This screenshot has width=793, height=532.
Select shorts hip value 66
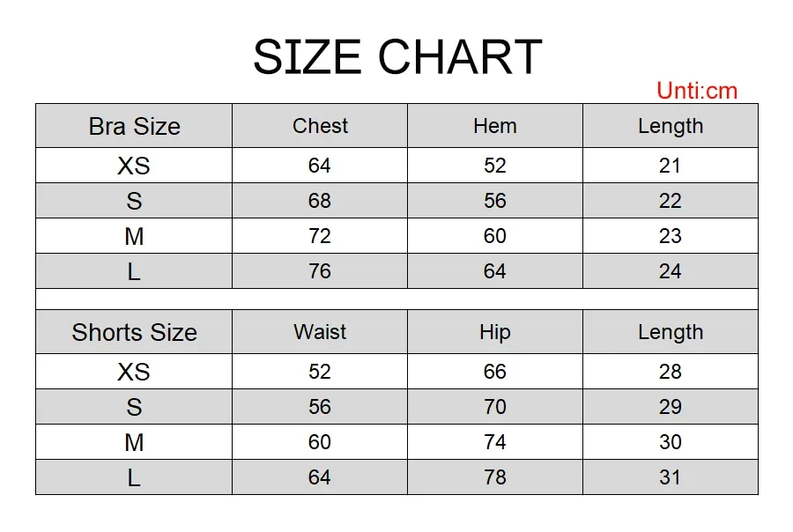495,372
